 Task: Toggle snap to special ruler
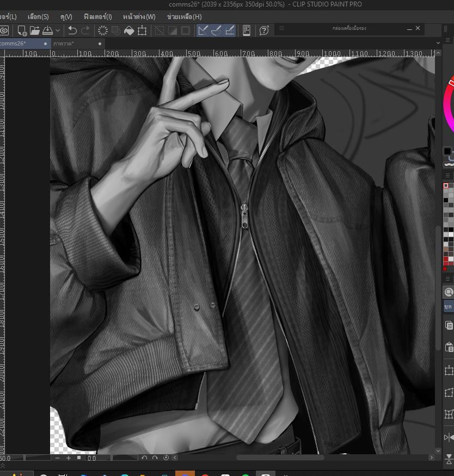[216, 30]
